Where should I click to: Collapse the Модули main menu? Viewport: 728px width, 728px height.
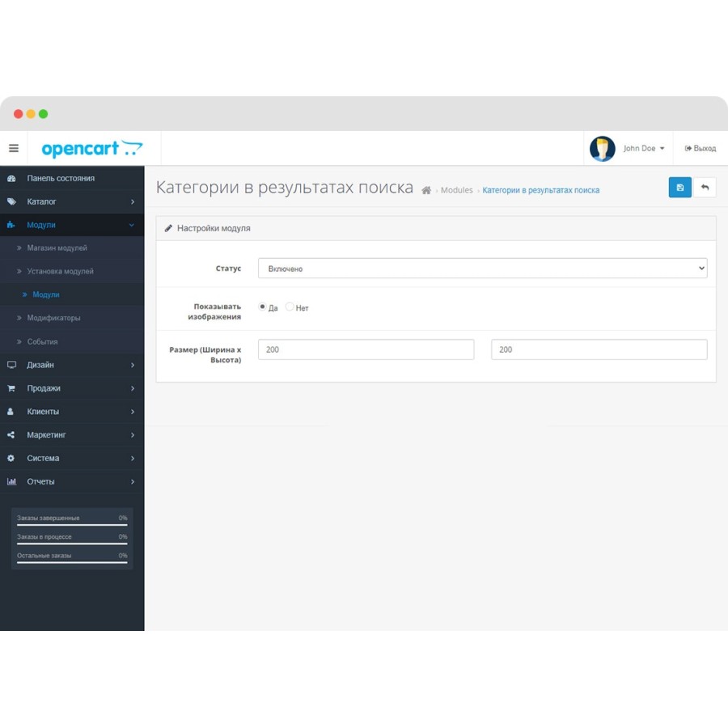click(x=72, y=225)
